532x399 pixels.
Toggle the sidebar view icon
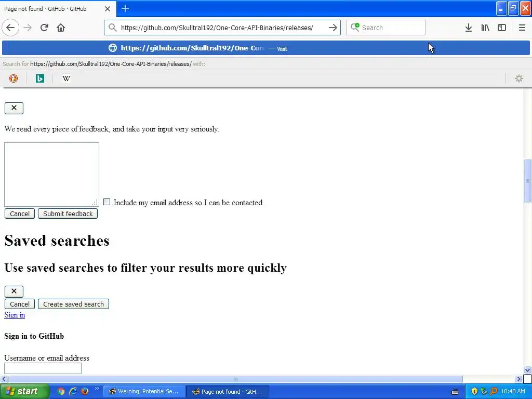tap(502, 28)
